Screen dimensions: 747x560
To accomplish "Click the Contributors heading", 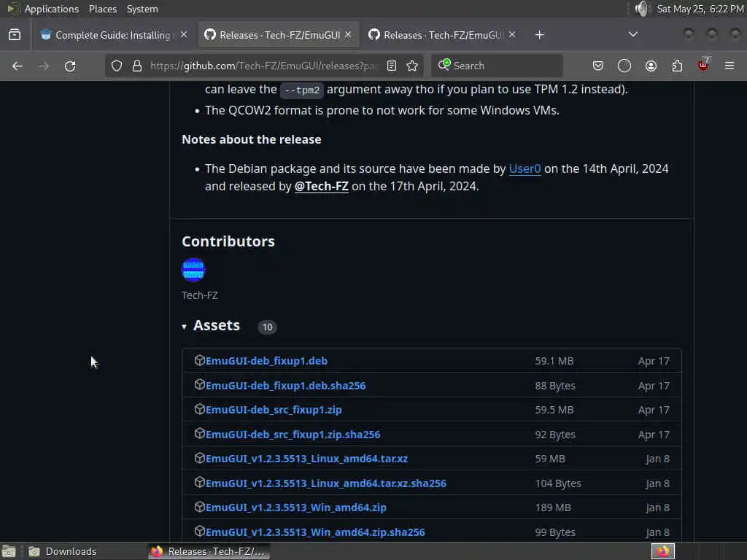I will coord(228,241).
